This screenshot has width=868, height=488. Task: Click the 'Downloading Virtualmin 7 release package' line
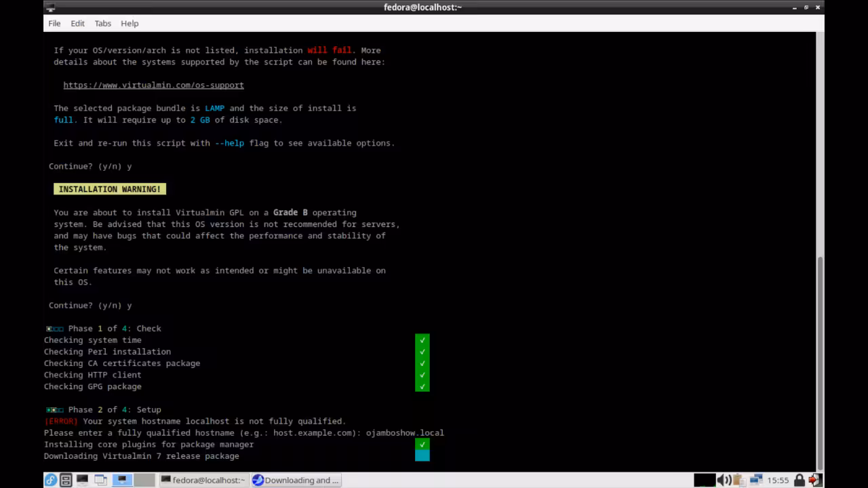[x=142, y=456]
